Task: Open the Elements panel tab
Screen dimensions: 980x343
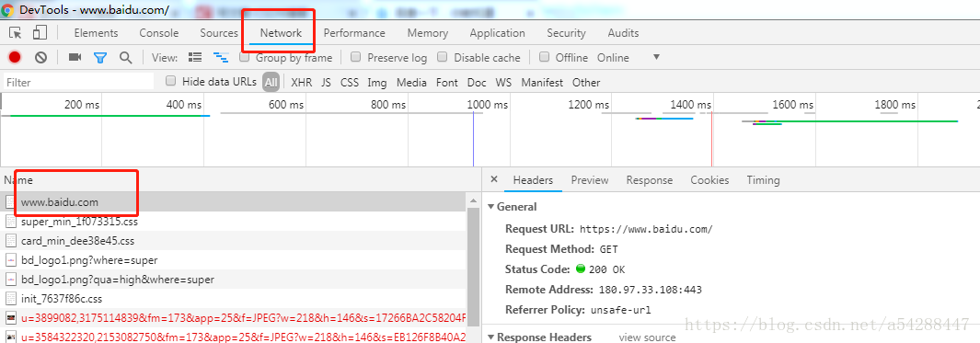Action: pyautogui.click(x=96, y=33)
